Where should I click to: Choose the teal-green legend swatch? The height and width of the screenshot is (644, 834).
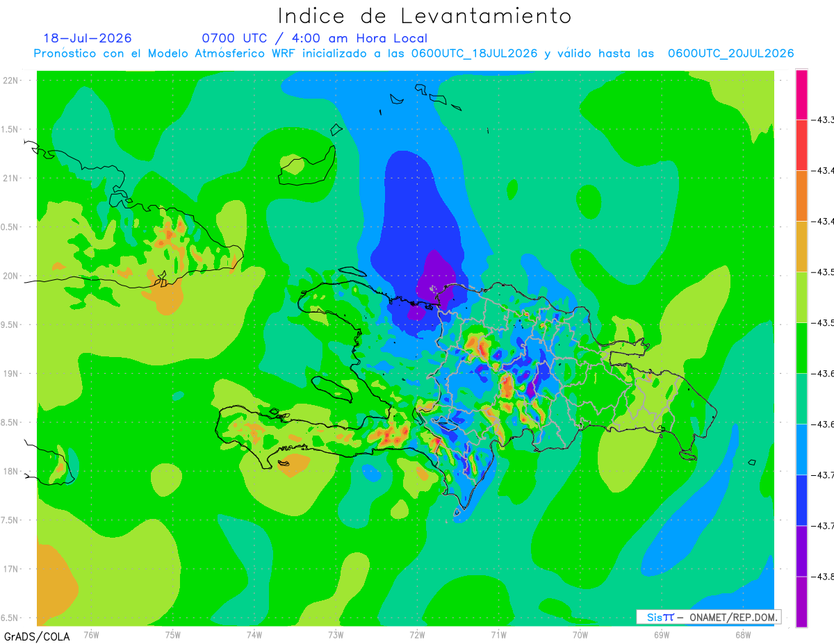801,399
